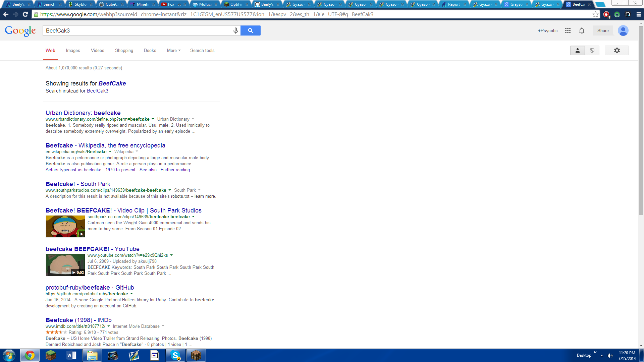Select the Books search tab
644x362 pixels.
pos(150,50)
